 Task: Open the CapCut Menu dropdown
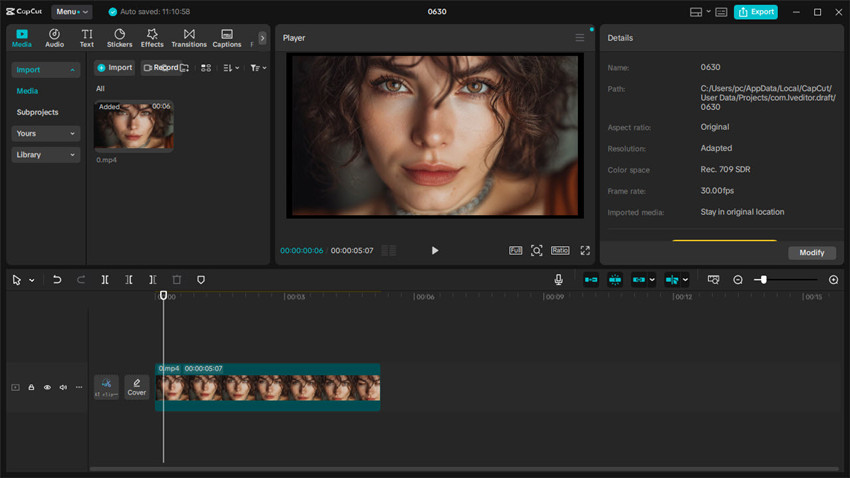(x=72, y=11)
